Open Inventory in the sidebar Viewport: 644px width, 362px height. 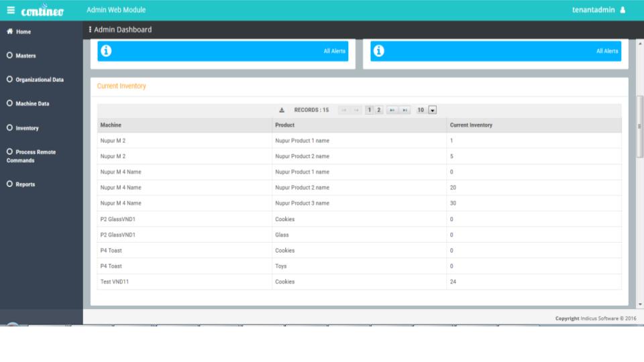coord(23,128)
